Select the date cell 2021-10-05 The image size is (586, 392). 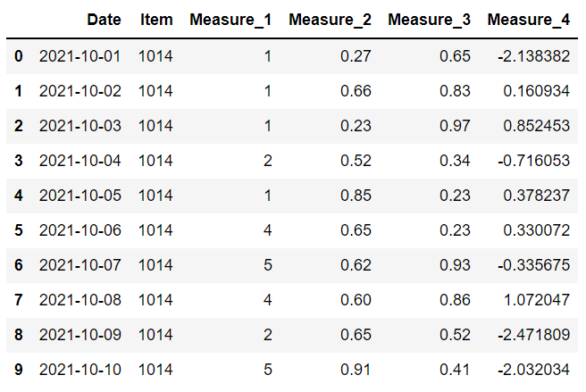(x=80, y=195)
